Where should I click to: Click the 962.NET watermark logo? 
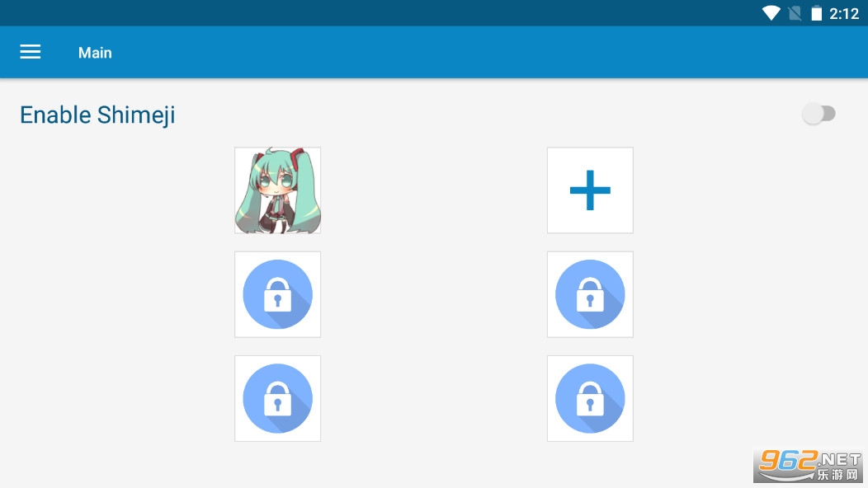point(808,466)
